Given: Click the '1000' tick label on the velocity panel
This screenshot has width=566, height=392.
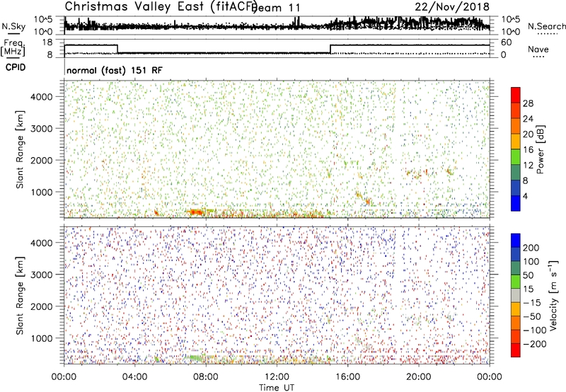Looking at the screenshot, I should pyautogui.click(x=41, y=338).
